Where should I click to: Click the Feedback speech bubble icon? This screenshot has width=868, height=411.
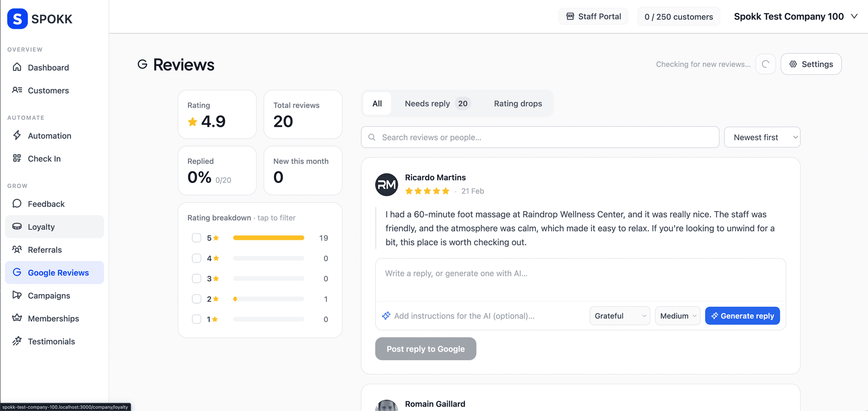(x=17, y=203)
